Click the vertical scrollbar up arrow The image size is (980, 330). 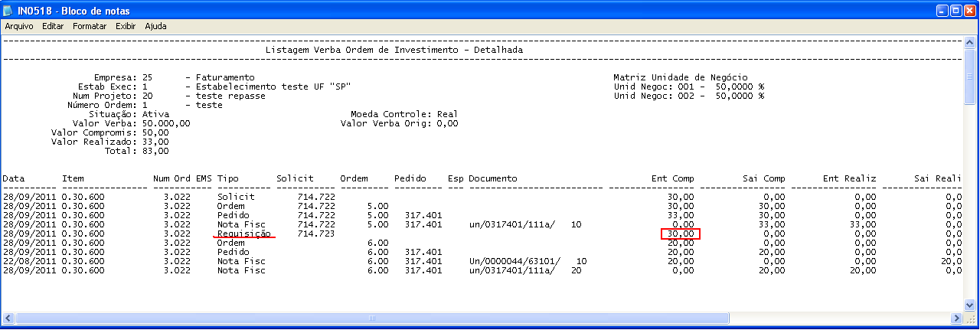point(969,41)
